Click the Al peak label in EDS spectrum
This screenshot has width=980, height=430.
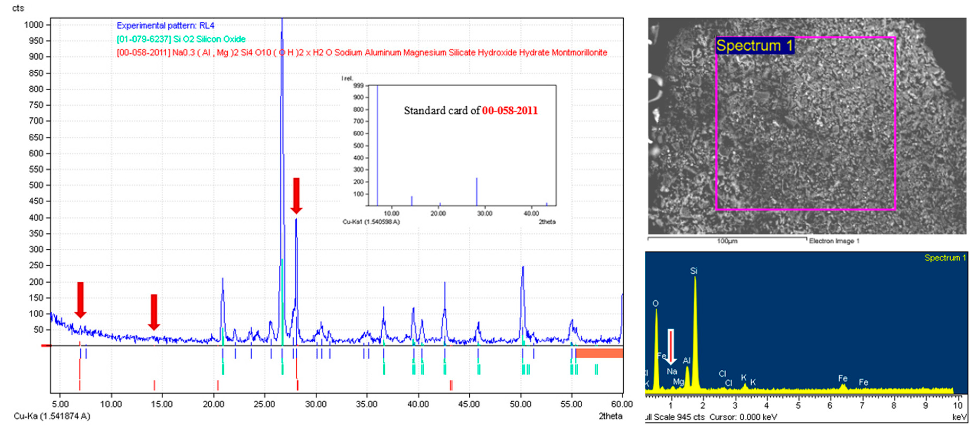coord(686,360)
